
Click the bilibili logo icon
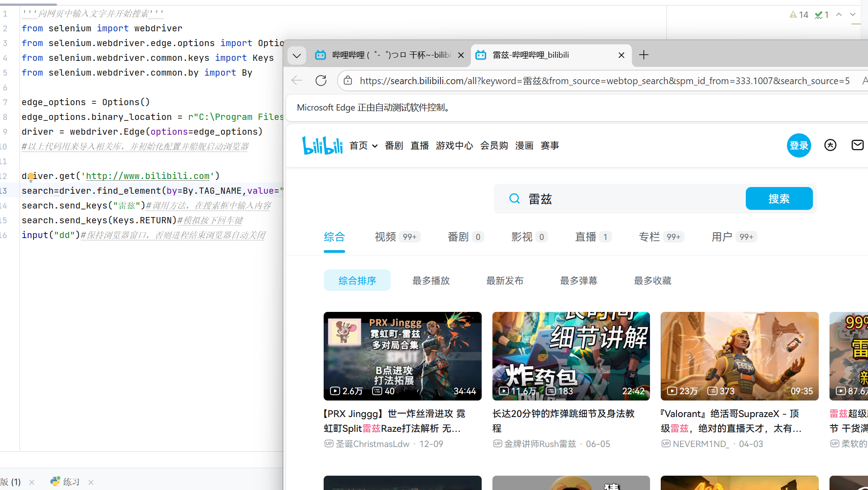pos(322,145)
